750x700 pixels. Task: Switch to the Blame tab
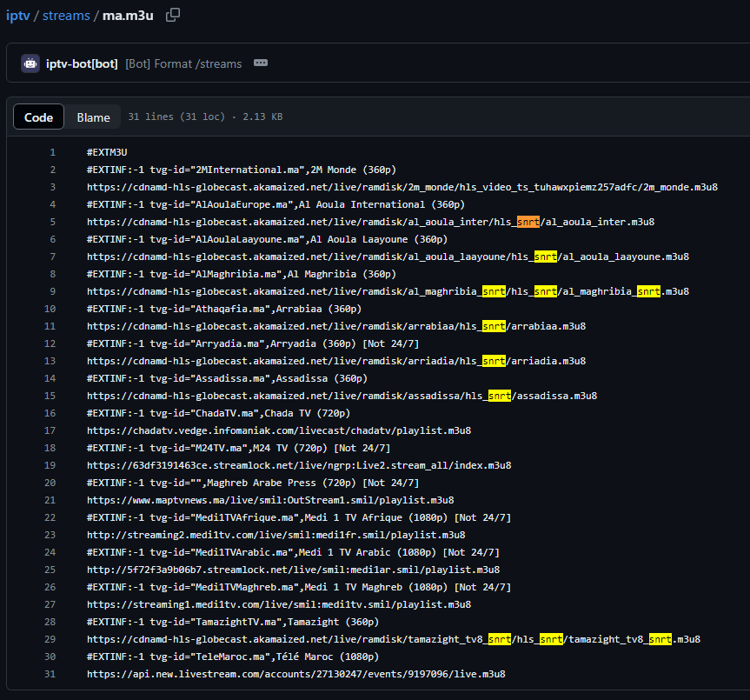tap(93, 117)
